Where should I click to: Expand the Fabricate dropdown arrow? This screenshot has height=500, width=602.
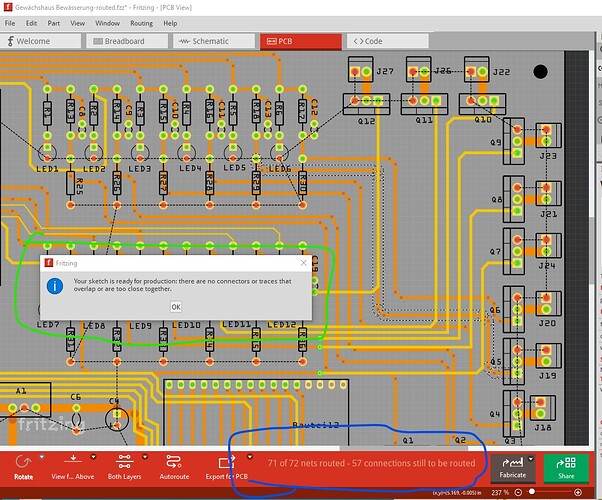click(x=531, y=459)
